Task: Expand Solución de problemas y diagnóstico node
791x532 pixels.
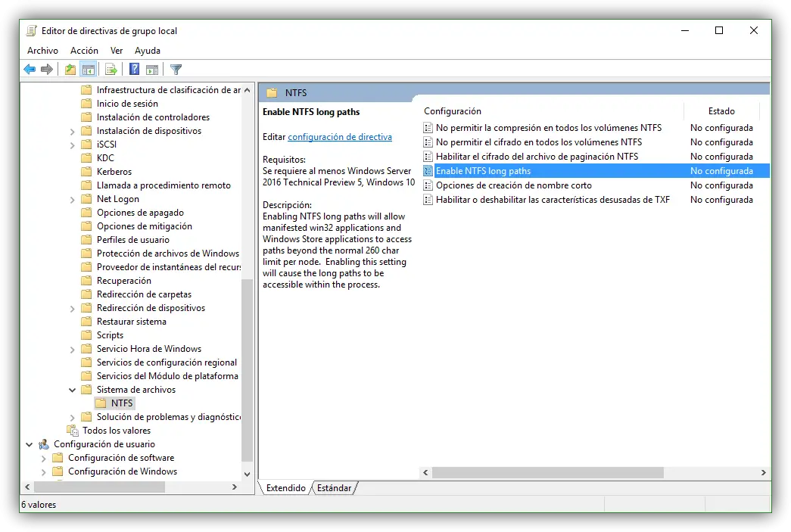Action: tap(72, 418)
